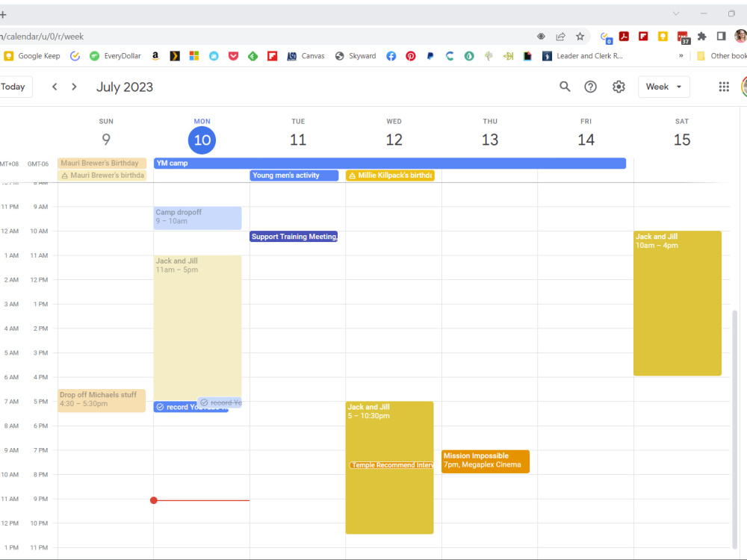Viewport: 747px width, 560px height.
Task: Open the Adobe Acrobat extension icon
Action: [x=624, y=36]
